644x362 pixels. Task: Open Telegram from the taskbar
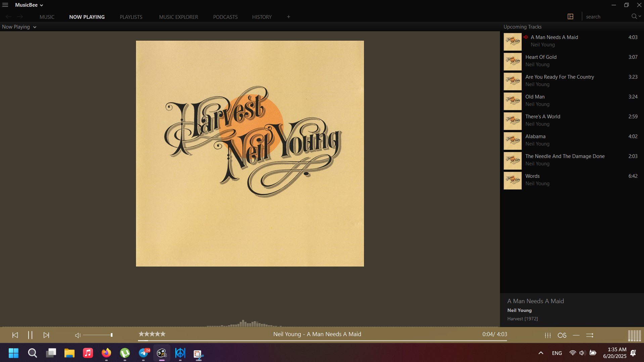click(x=144, y=353)
